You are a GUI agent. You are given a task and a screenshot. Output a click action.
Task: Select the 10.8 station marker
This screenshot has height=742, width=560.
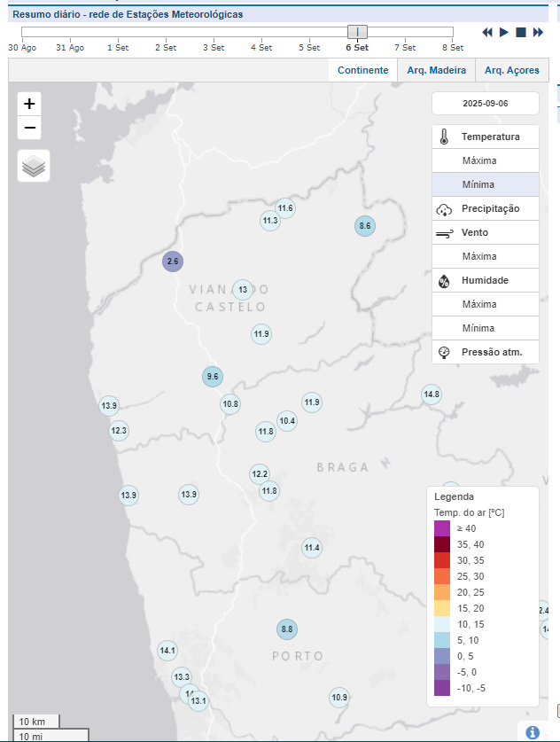tap(230, 404)
